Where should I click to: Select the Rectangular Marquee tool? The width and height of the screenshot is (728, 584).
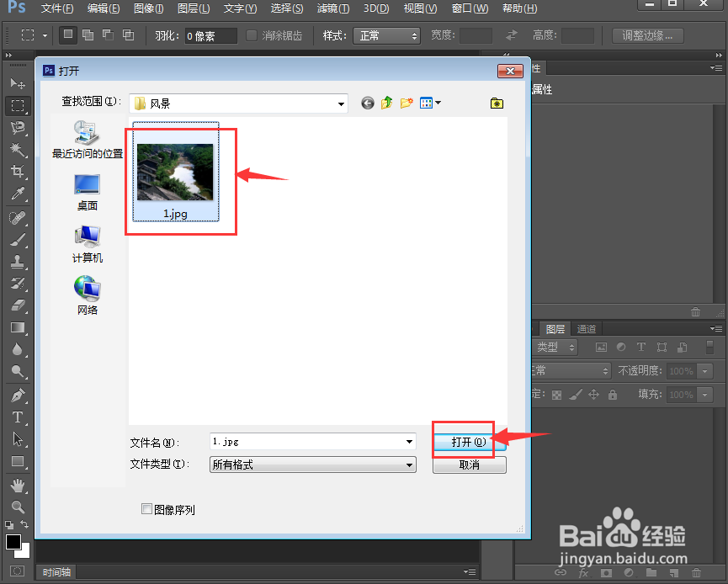pos(18,105)
